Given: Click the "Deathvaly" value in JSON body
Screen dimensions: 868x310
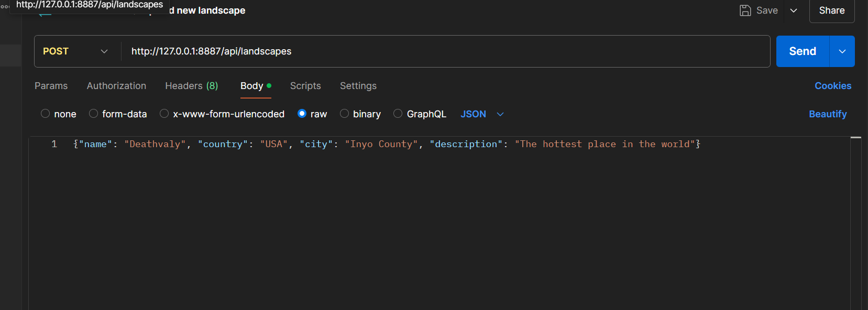Looking at the screenshot, I should point(155,144).
